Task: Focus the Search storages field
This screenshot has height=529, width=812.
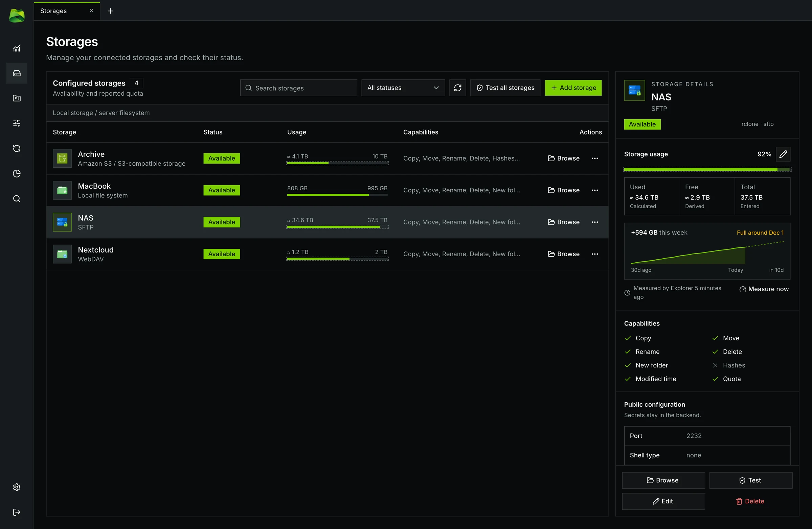Action: pos(298,88)
